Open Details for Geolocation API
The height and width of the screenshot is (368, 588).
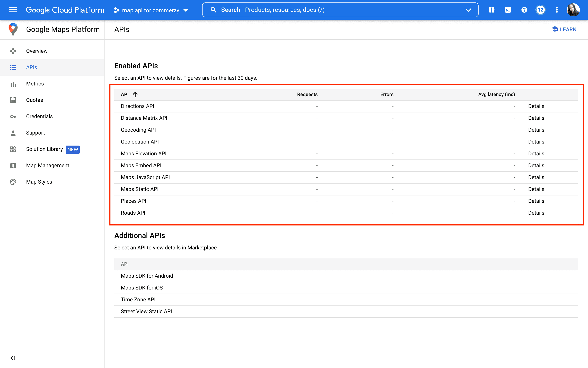coord(536,142)
